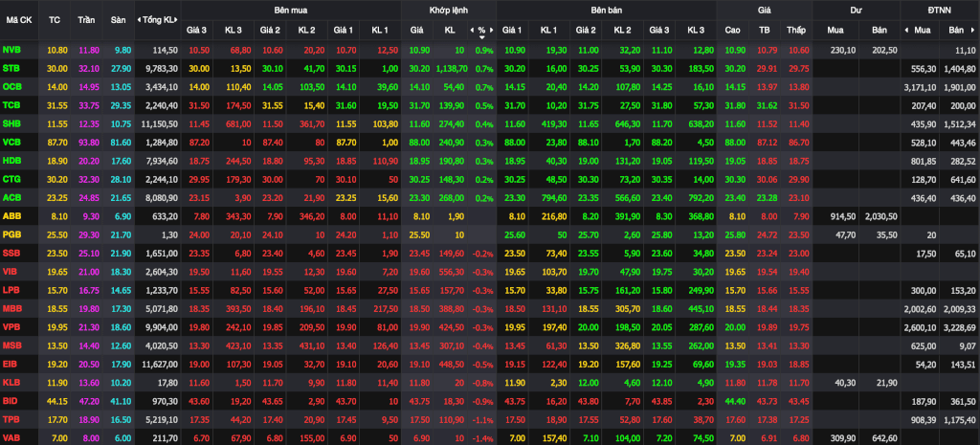Open the VPB stock symbol
The height and width of the screenshot is (445, 980).
(11, 329)
